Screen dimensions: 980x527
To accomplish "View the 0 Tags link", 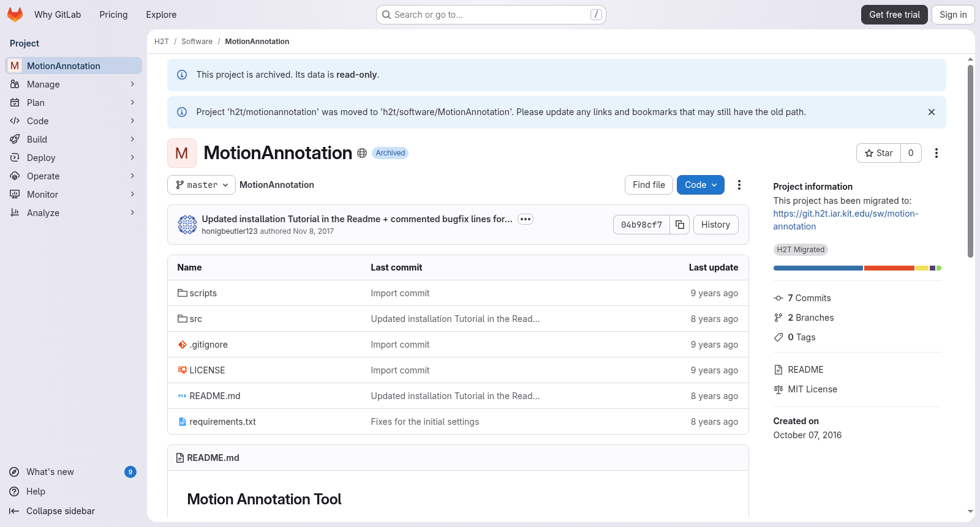I will click(x=794, y=337).
